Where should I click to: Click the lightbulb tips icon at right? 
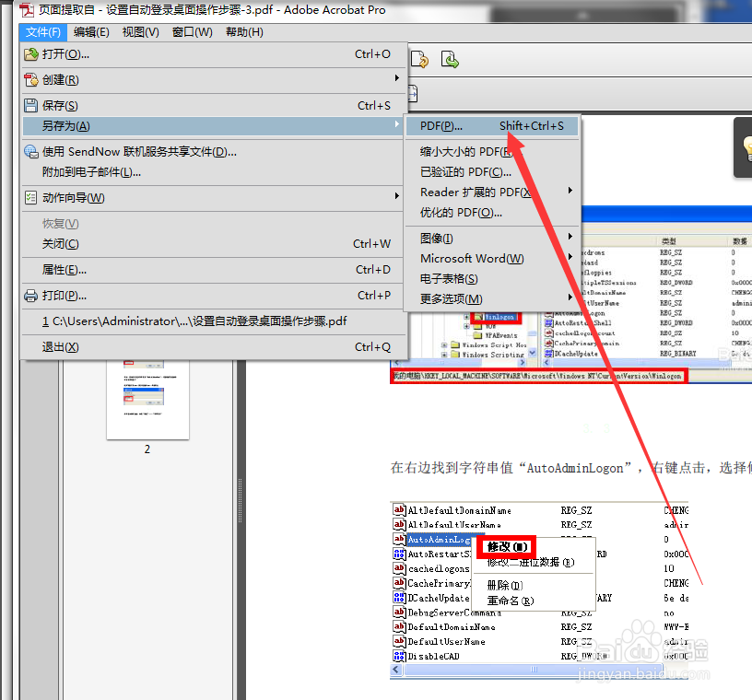(x=746, y=147)
